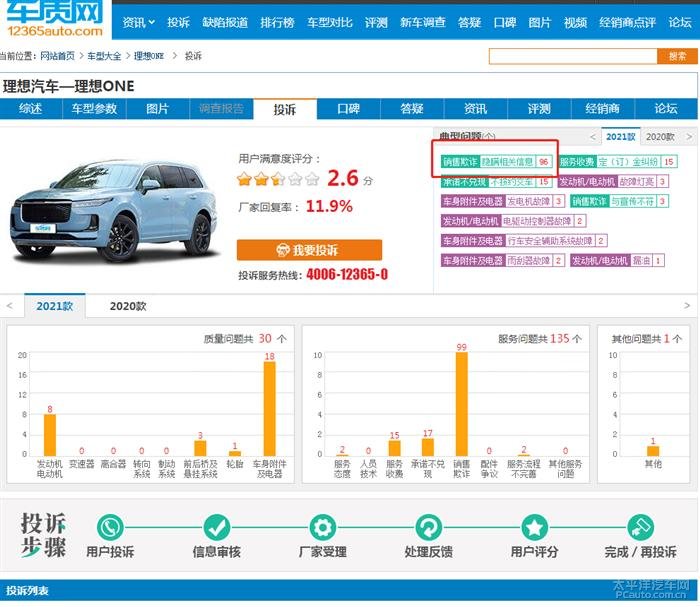This screenshot has height=607, width=700.
Task: Click the 处理反馈 refresh step icon
Action: pyautogui.click(x=429, y=528)
